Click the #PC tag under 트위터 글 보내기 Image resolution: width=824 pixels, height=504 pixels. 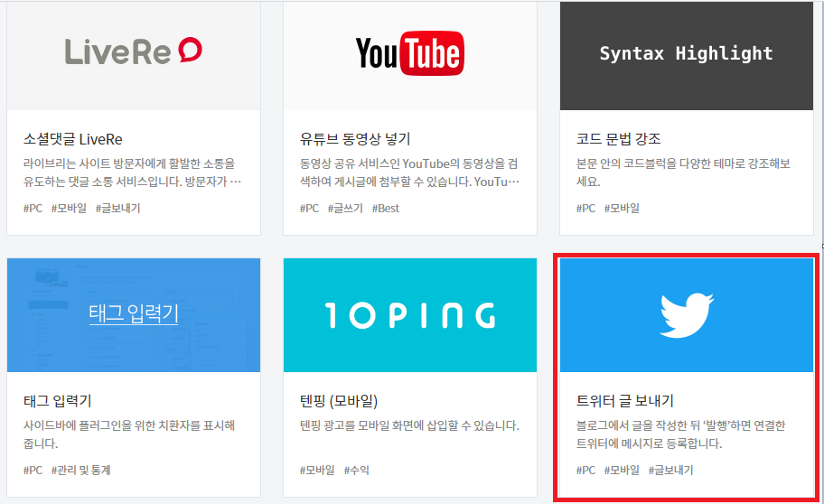pos(585,470)
